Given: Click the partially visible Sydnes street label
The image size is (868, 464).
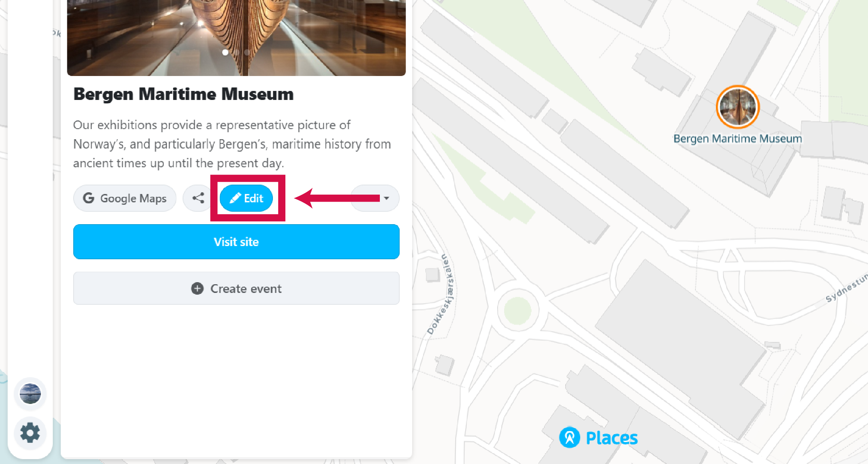Looking at the screenshot, I should [x=846, y=288].
